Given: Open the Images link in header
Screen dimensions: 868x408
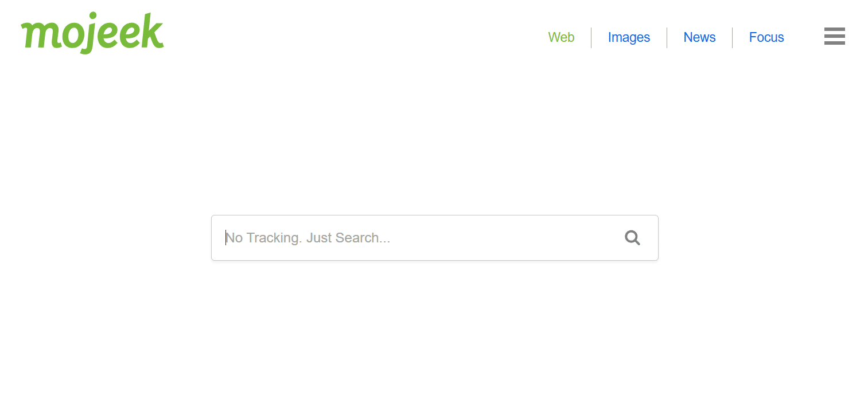Looking at the screenshot, I should click(629, 37).
